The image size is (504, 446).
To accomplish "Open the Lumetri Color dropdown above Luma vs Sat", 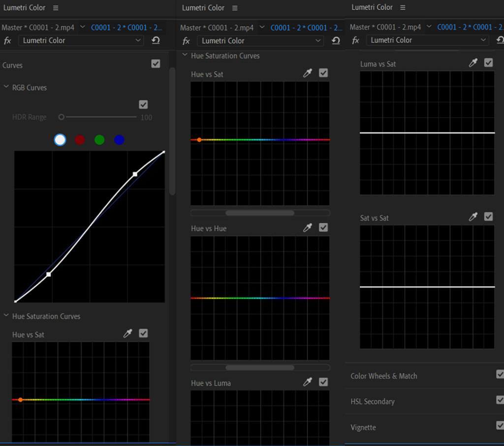I will click(428, 40).
